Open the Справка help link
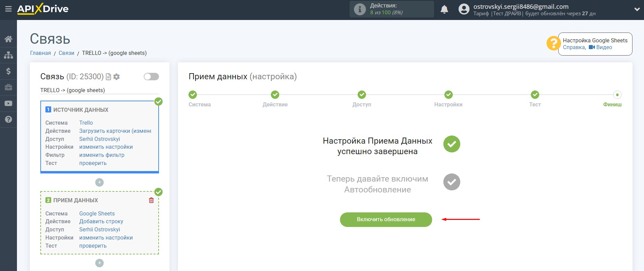The height and width of the screenshot is (271, 644). (x=574, y=47)
